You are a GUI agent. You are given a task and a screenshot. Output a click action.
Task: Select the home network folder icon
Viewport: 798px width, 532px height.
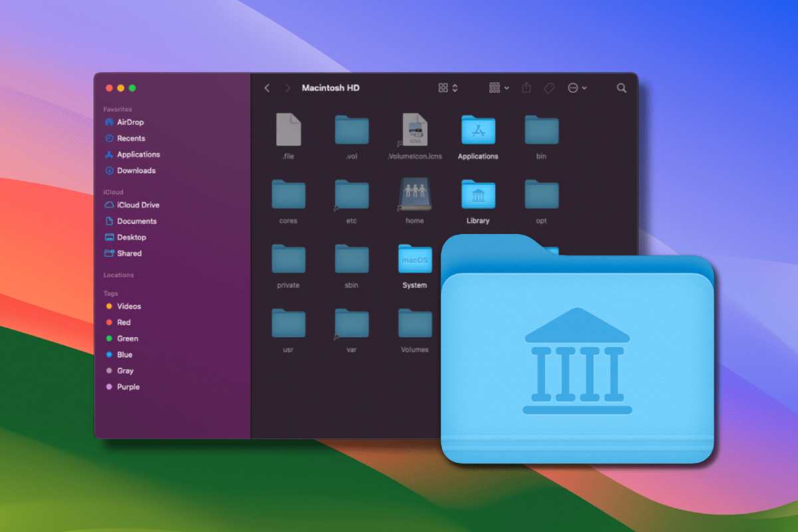tap(414, 195)
